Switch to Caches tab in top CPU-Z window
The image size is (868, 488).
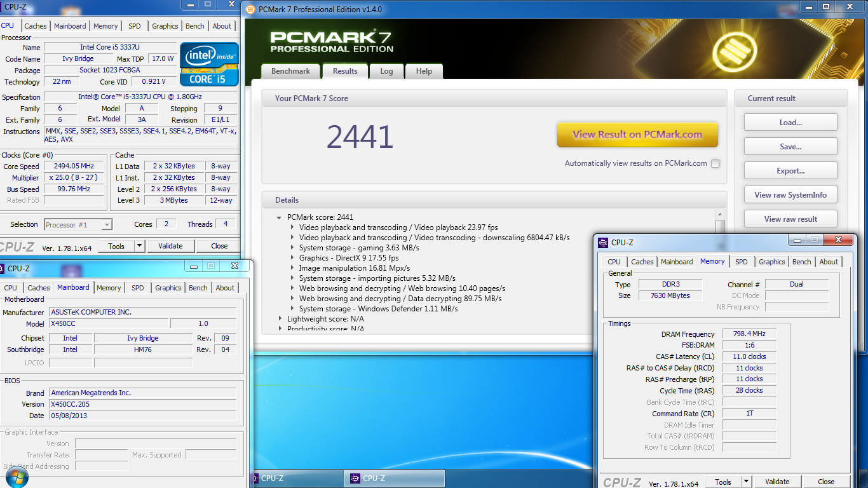36,26
